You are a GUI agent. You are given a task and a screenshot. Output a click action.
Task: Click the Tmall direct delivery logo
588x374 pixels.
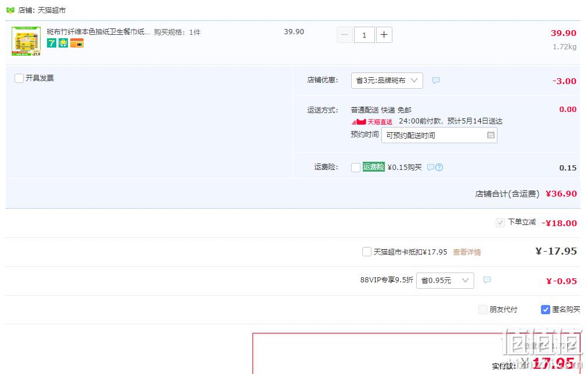[372, 122]
